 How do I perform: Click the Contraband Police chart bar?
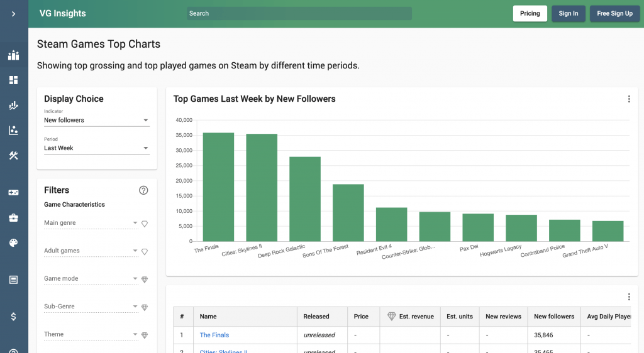pyautogui.click(x=565, y=231)
